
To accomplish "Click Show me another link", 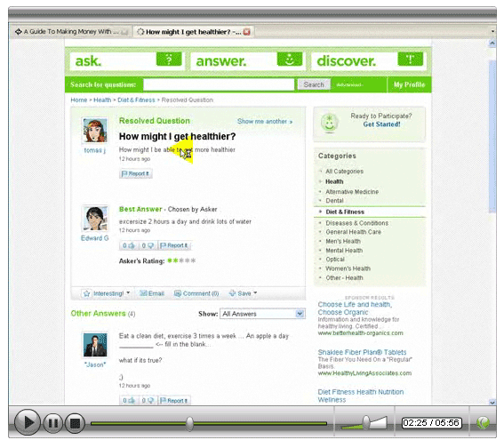I will [265, 122].
